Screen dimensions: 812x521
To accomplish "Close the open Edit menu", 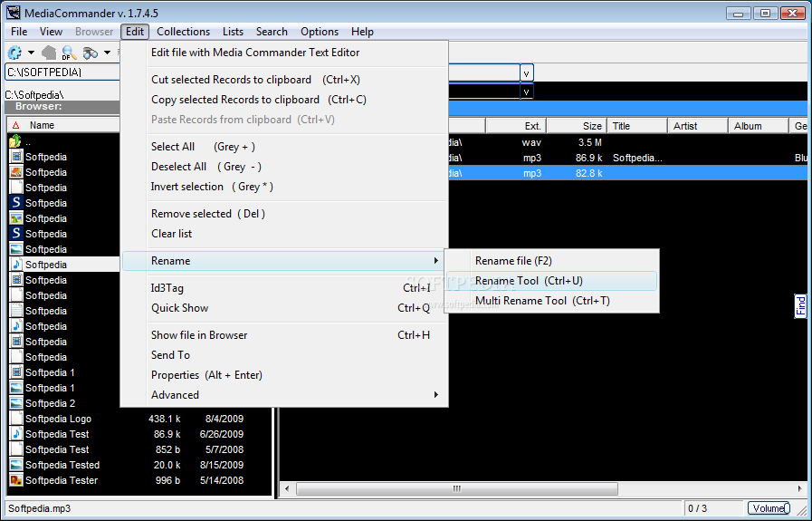I will pyautogui.click(x=135, y=32).
